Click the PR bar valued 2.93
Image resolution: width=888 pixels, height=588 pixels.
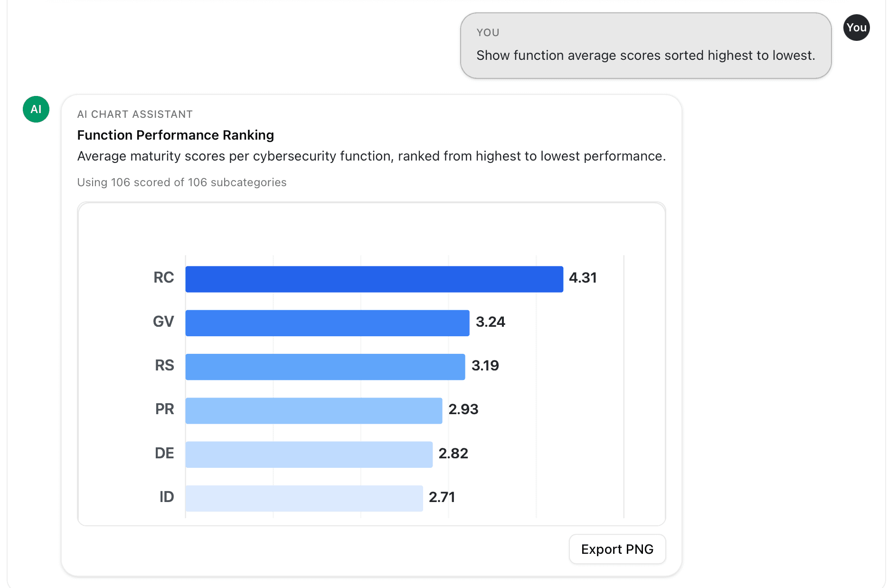point(313,410)
